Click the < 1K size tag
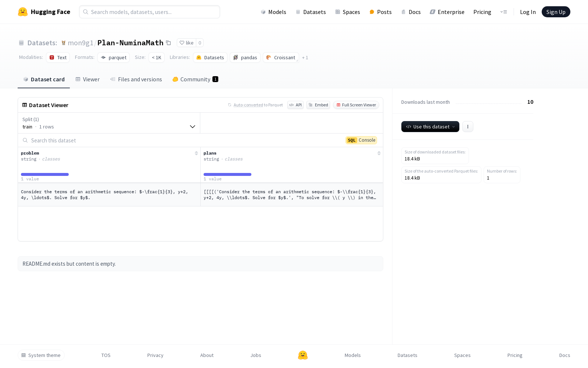Image resolution: width=588 pixels, height=368 pixels. [x=157, y=57]
